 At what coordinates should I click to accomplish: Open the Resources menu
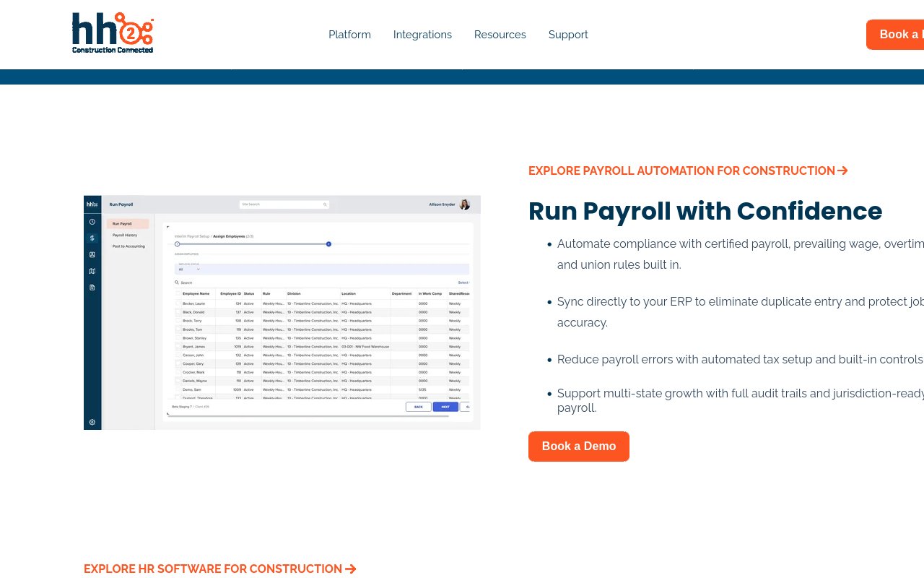pos(500,35)
